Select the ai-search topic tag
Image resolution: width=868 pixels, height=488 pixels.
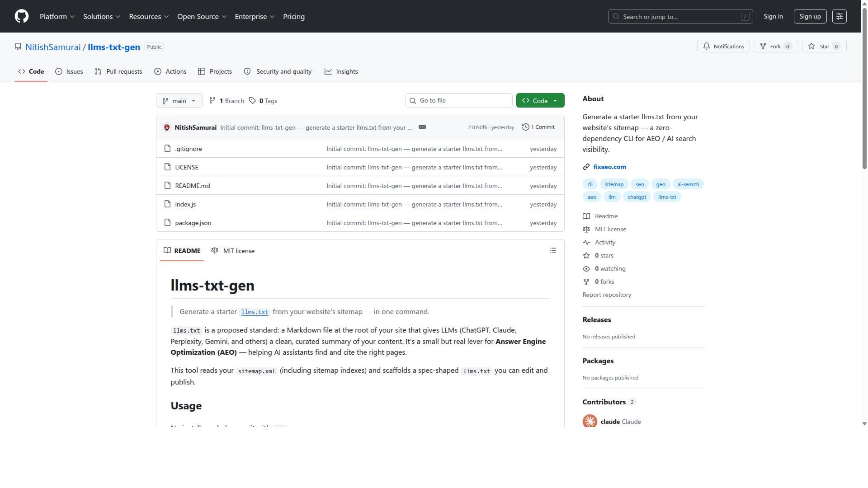click(688, 184)
